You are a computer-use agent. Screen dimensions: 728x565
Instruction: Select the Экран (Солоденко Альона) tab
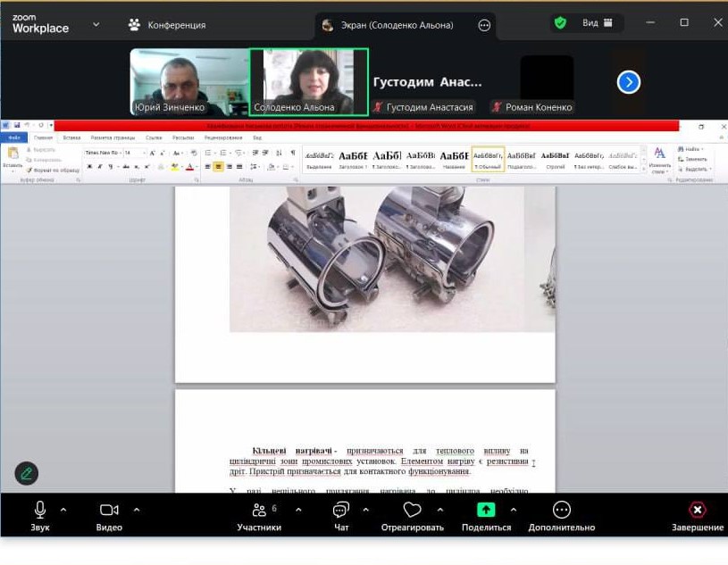click(396, 25)
